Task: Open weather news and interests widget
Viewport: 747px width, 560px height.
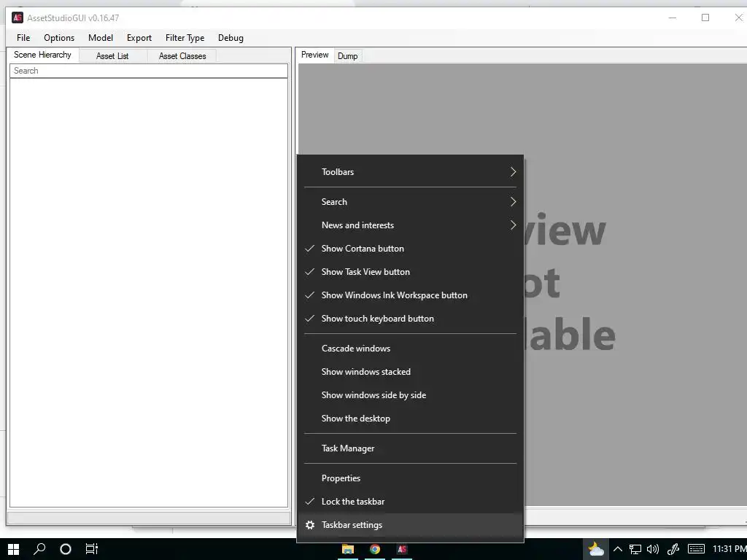Action: (596, 549)
